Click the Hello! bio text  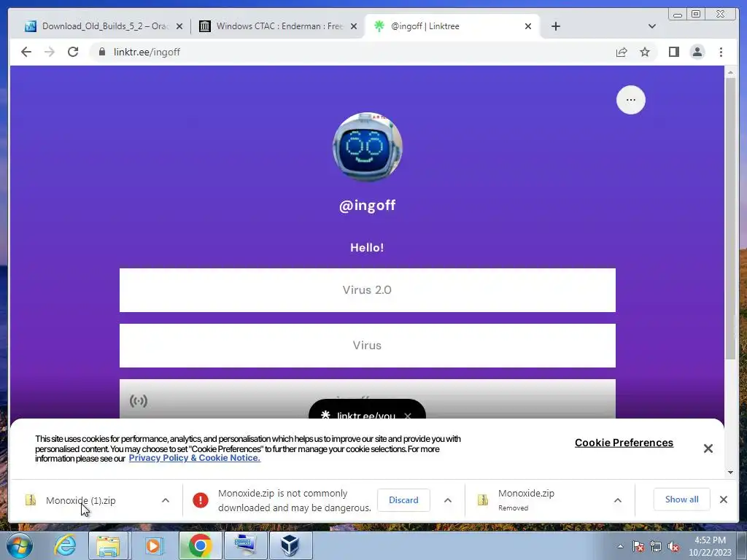point(367,248)
